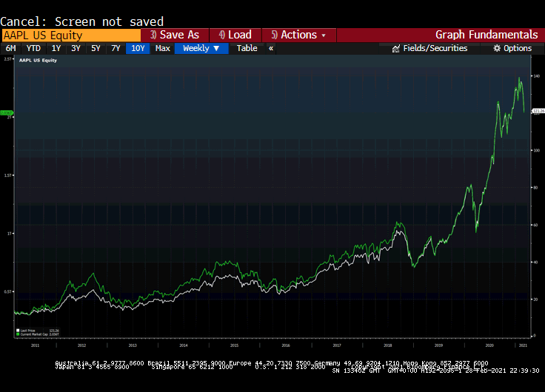The height and width of the screenshot is (392, 545).
Task: Click the AAPL US Equity security field
Action: pos(70,35)
